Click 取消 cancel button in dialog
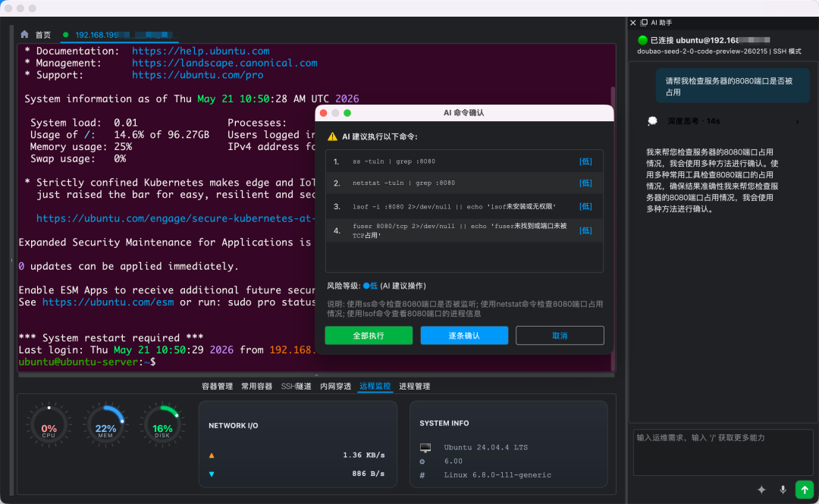Screen dimensions: 819x504 click(560, 335)
